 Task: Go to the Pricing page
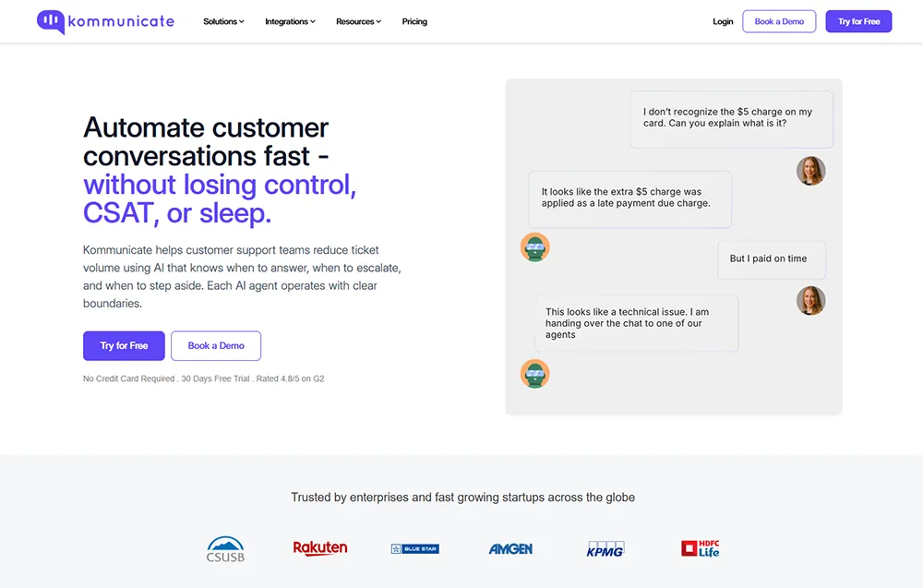pyautogui.click(x=414, y=22)
